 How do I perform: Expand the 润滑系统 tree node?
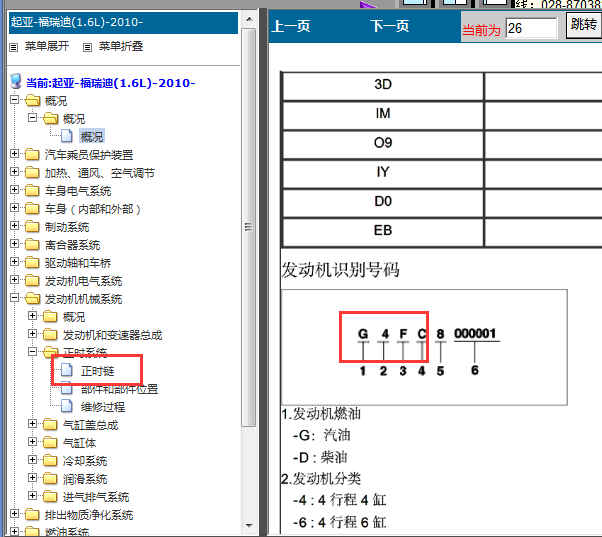(x=32, y=479)
